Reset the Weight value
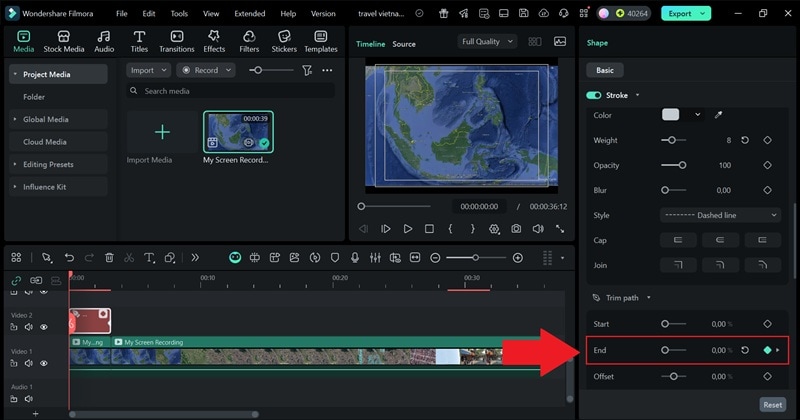This screenshot has width=800, height=420. (745, 140)
